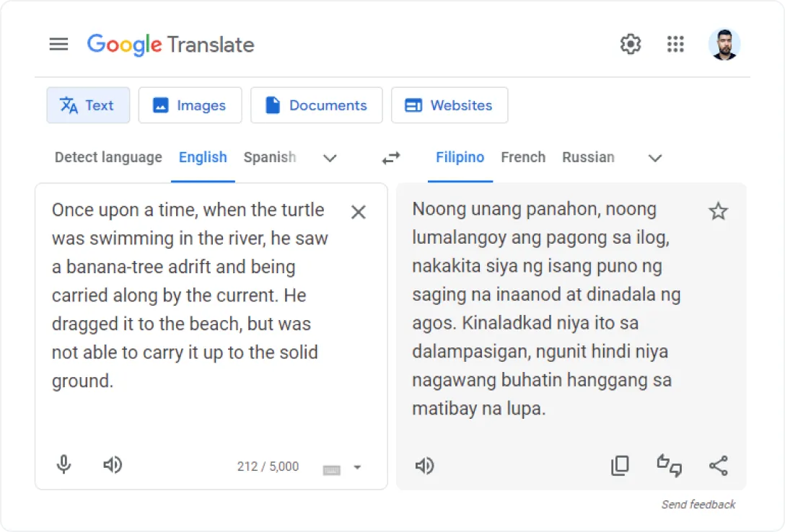Listen to the Filipino translation
785x532 pixels.
425,466
